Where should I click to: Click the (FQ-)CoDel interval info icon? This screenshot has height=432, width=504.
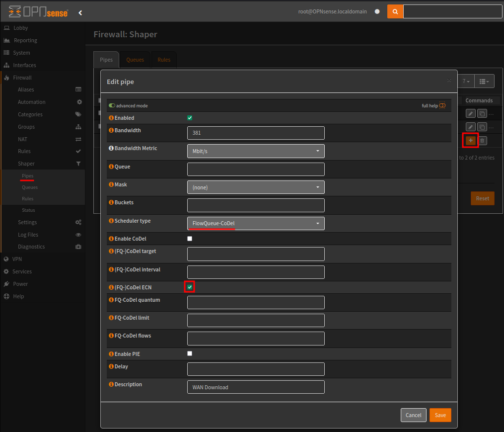111,269
